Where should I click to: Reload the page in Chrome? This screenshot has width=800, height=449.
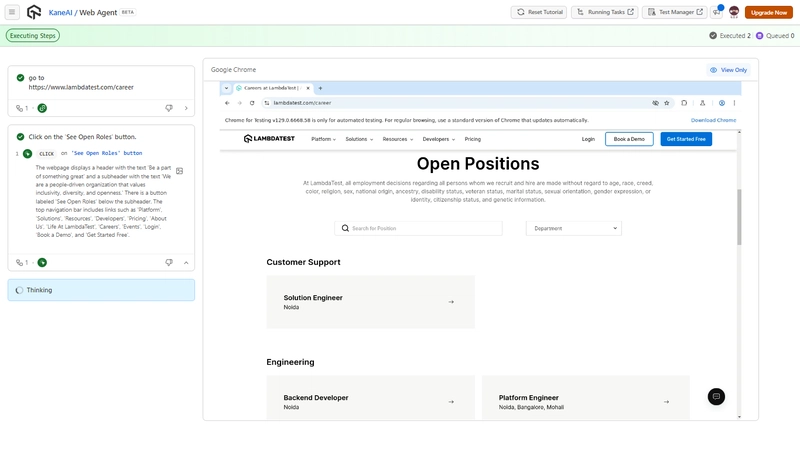(252, 103)
